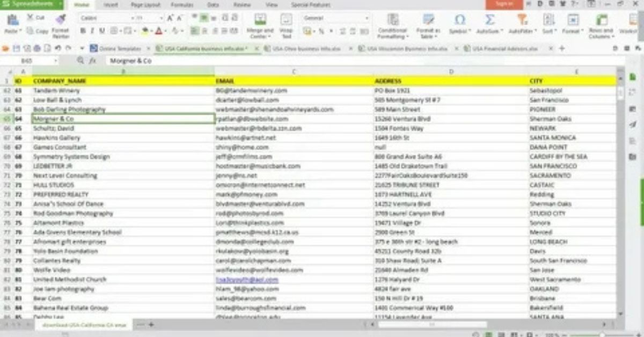Viewport: 644px width, 337px height.
Task: Toggle Underline formatting
Action: point(101,31)
